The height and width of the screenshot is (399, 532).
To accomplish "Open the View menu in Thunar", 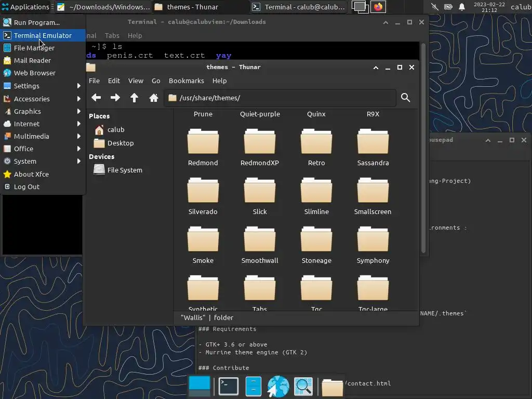I will [x=136, y=81].
